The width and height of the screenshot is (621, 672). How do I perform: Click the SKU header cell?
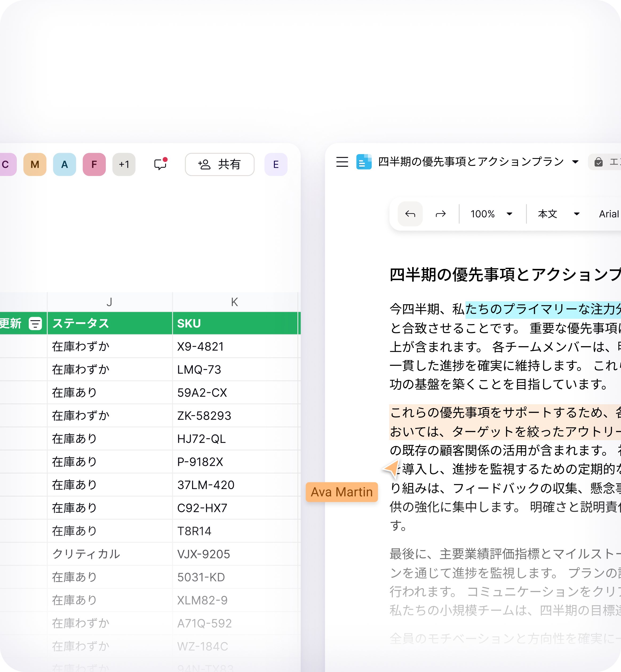tap(235, 323)
